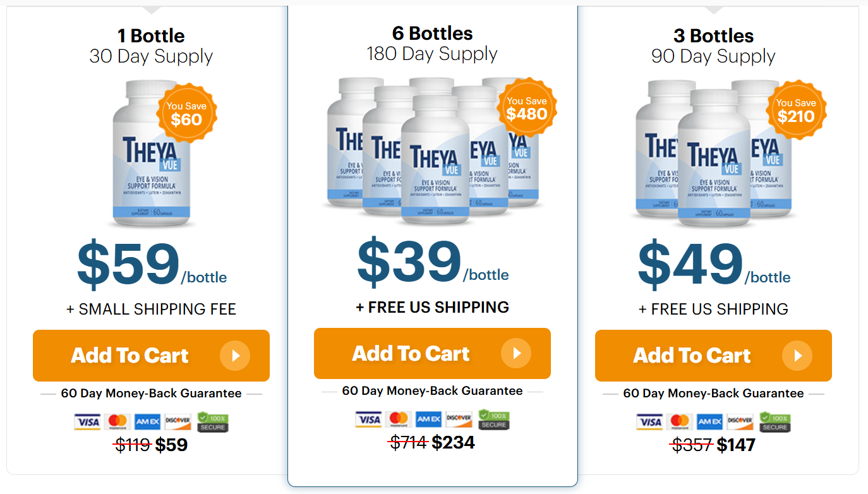Add 3 Bottles package to cart
Viewport: 868px width, 494px height.
click(x=692, y=356)
